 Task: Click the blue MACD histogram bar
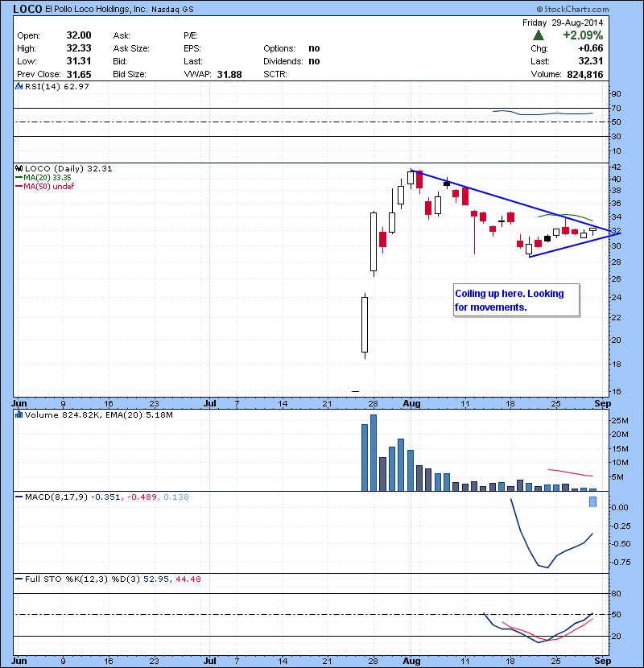592,502
